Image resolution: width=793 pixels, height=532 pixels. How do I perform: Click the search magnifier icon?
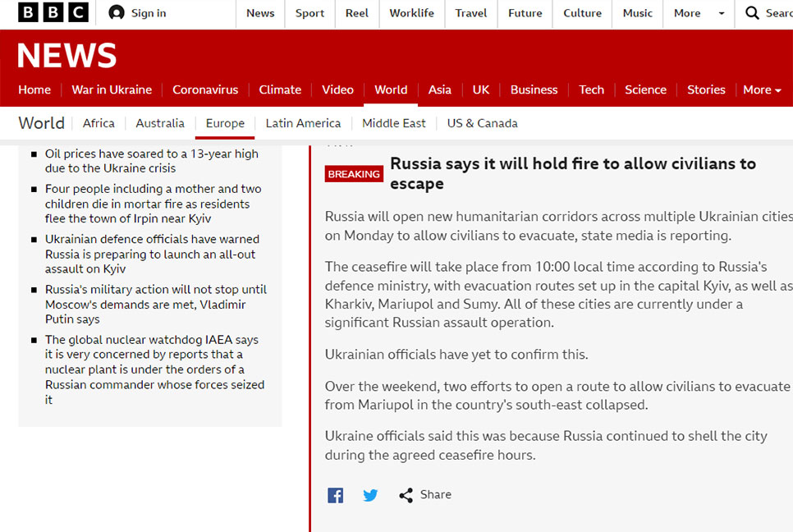click(x=752, y=12)
